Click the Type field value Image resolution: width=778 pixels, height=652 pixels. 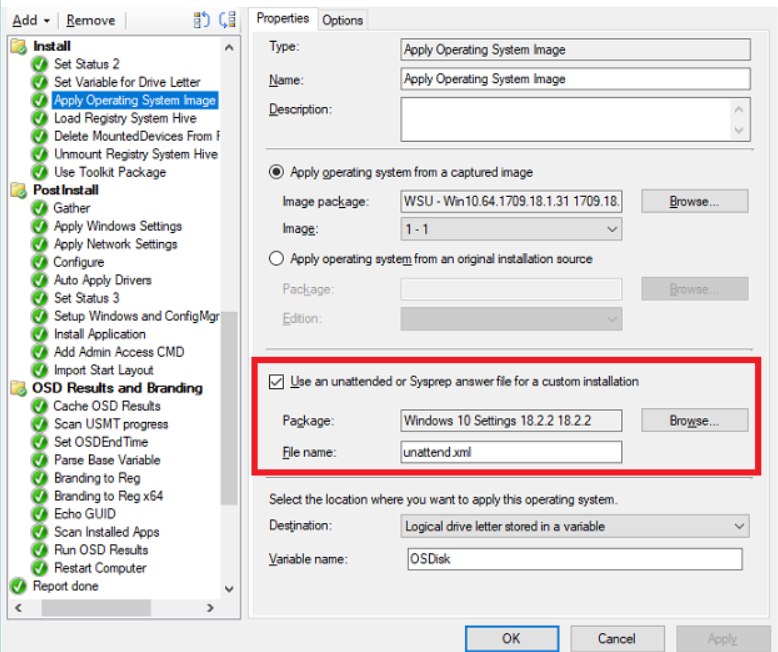575,50
